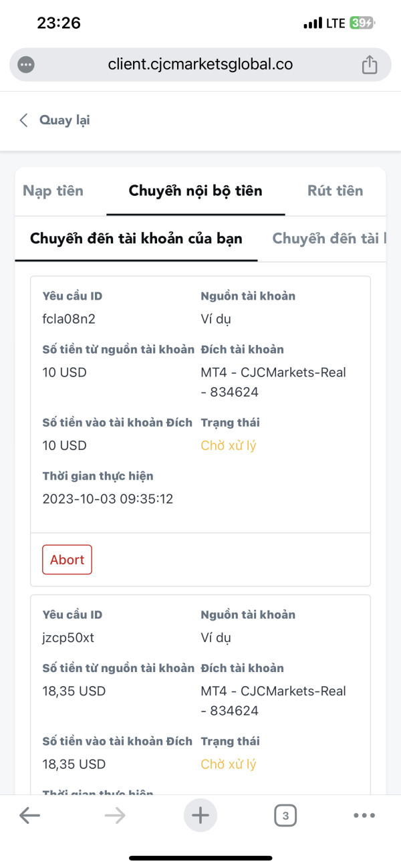Tap the timestamp 2023-10-03 09:35:12

(x=108, y=499)
